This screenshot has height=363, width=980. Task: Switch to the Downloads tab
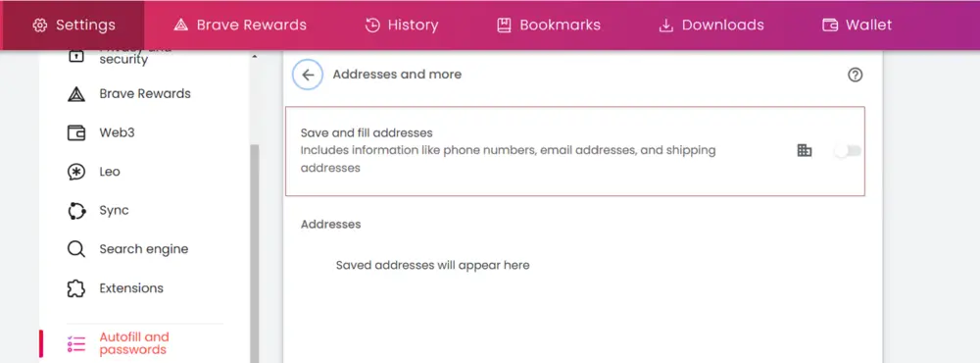pos(711,26)
